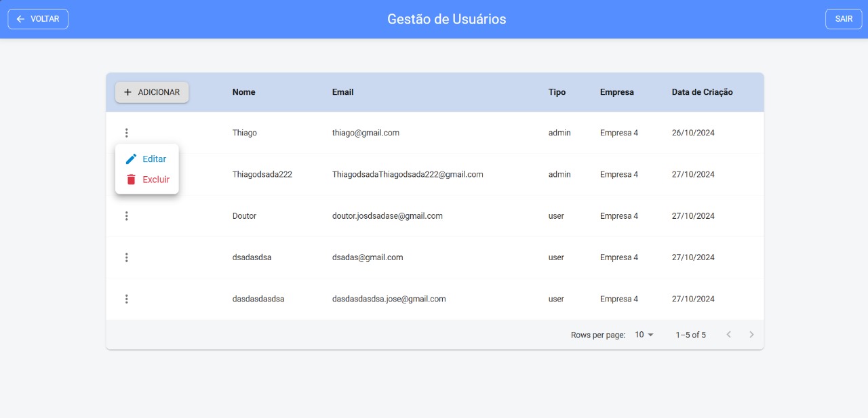Click the Nome column header
Viewport: 868px width, 418px height.
click(x=243, y=92)
